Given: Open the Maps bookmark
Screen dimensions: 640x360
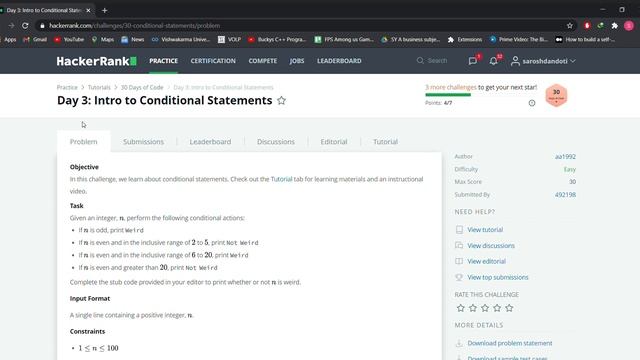Looking at the screenshot, I should [103, 40].
